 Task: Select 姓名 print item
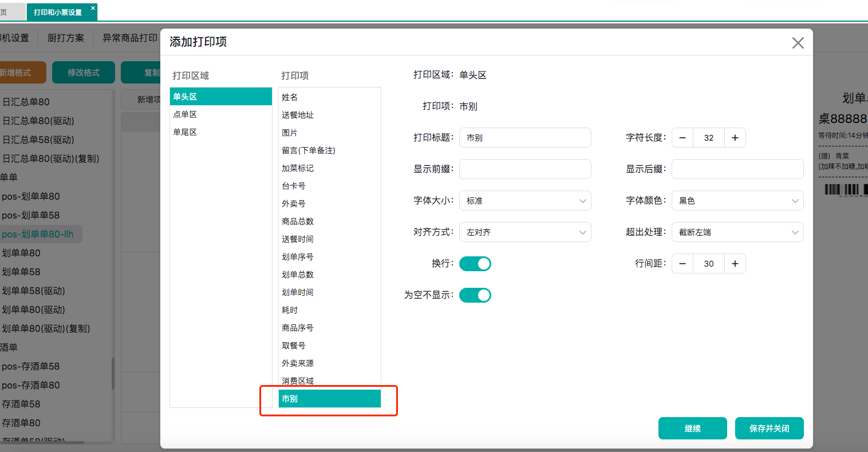coord(330,97)
